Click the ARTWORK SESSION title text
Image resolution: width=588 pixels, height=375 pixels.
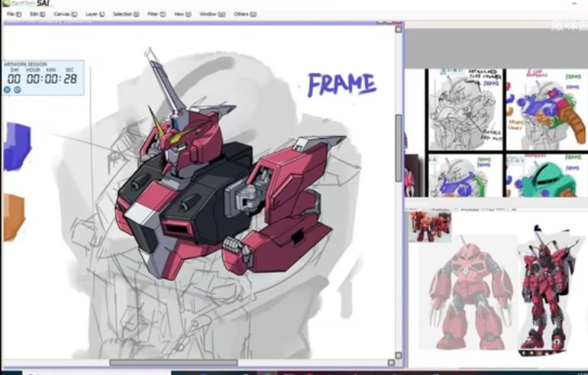[25, 64]
